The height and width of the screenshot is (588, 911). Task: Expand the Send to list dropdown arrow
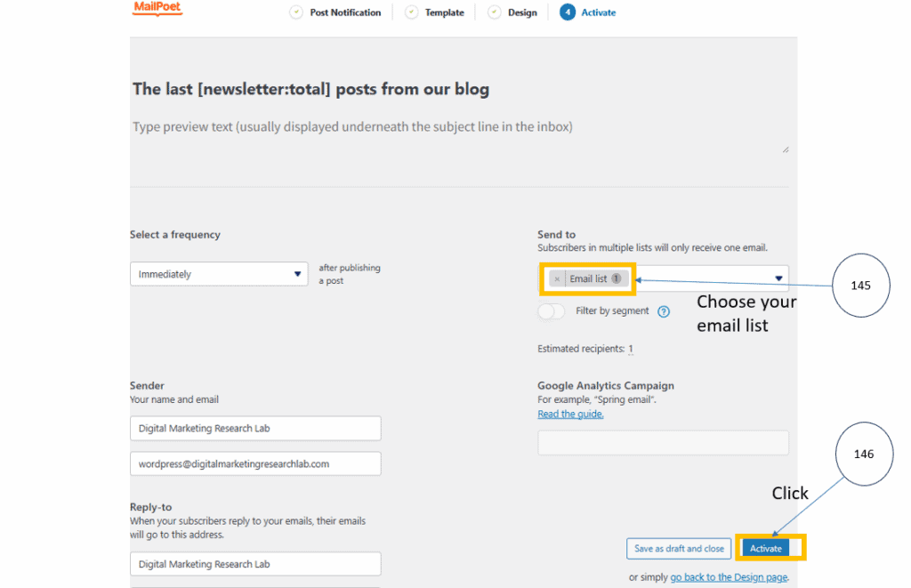(x=778, y=278)
